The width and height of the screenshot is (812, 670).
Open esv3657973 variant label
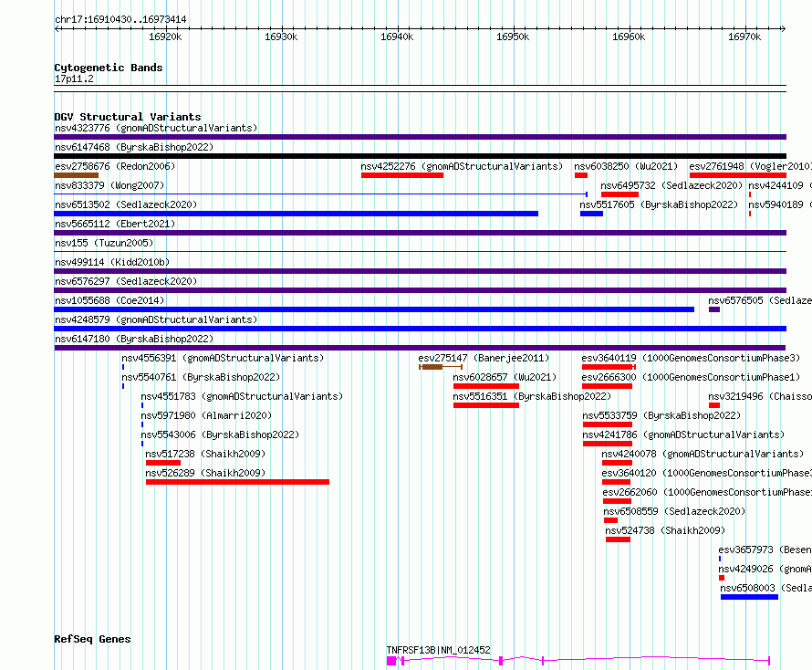pyautogui.click(x=765, y=550)
